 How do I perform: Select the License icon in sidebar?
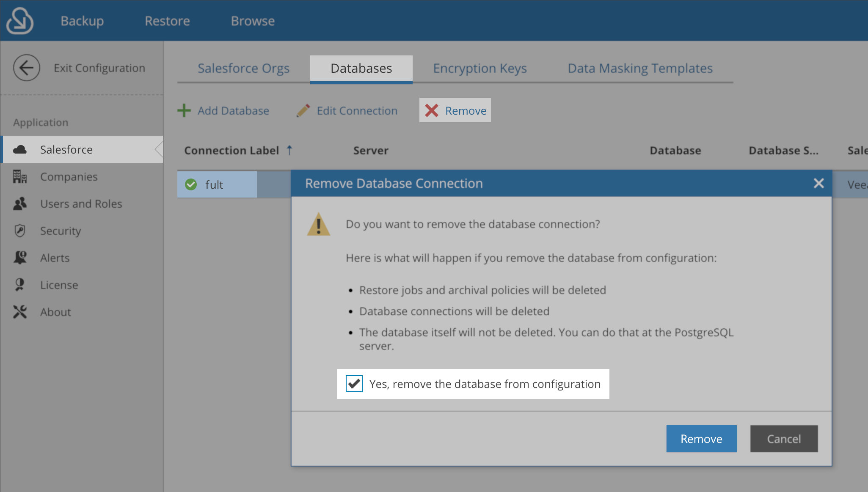(19, 285)
